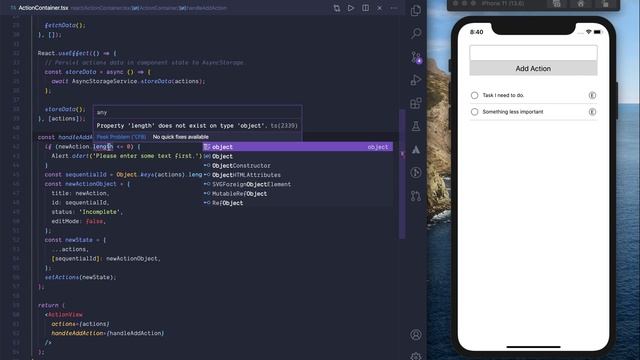Click the error message 'Property 'length' does not exist'

pyautogui.click(x=182, y=126)
